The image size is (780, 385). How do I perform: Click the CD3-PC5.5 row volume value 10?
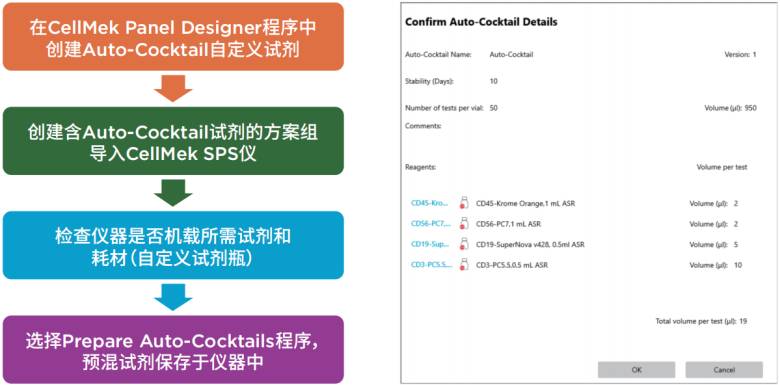[x=738, y=265]
